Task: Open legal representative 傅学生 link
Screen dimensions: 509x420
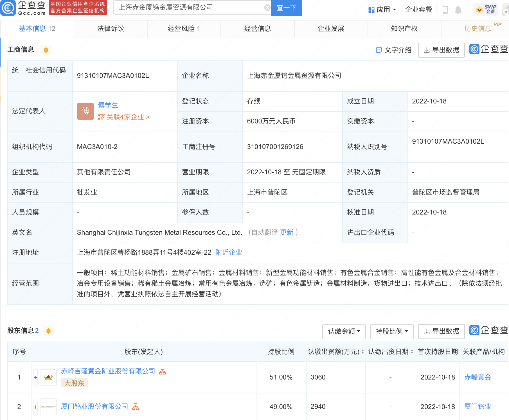Action: pyautogui.click(x=108, y=105)
